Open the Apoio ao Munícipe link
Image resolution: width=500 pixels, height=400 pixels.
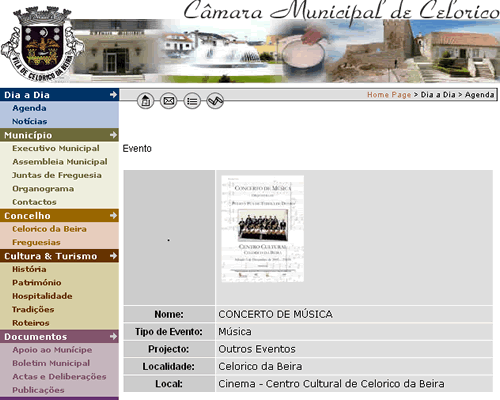point(52,350)
